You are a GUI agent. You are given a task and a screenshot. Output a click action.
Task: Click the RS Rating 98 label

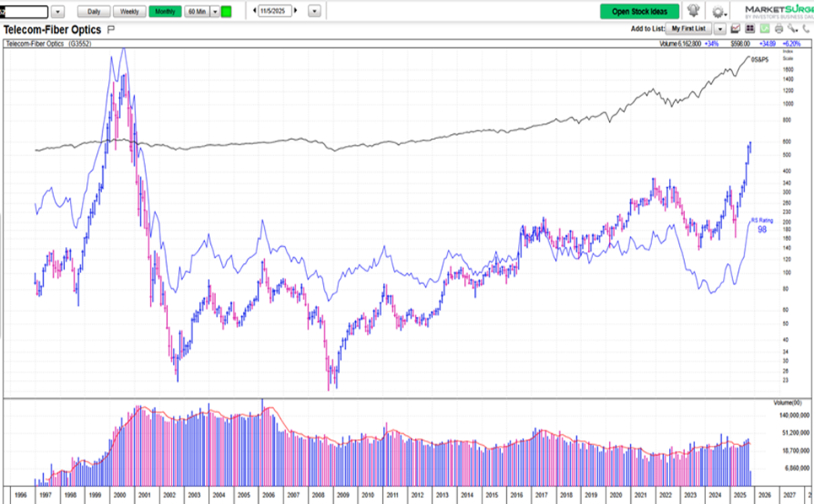point(761,225)
